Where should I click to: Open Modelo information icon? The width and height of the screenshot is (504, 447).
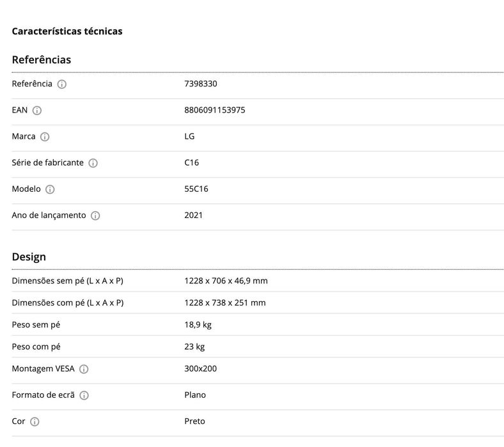click(x=50, y=189)
